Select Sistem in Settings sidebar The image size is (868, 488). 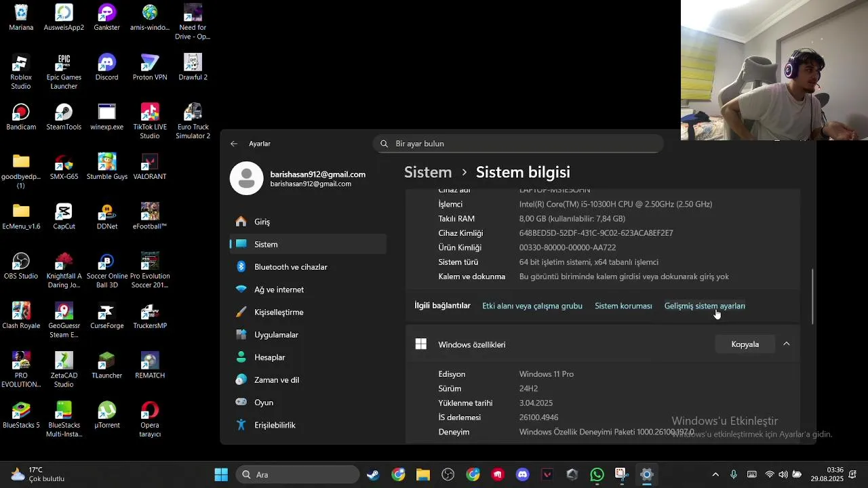click(x=308, y=244)
